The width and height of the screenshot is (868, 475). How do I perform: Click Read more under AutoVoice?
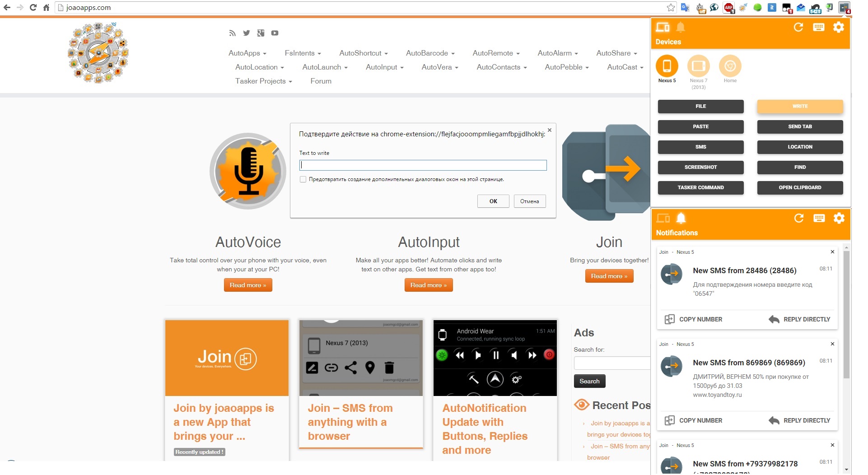point(248,285)
